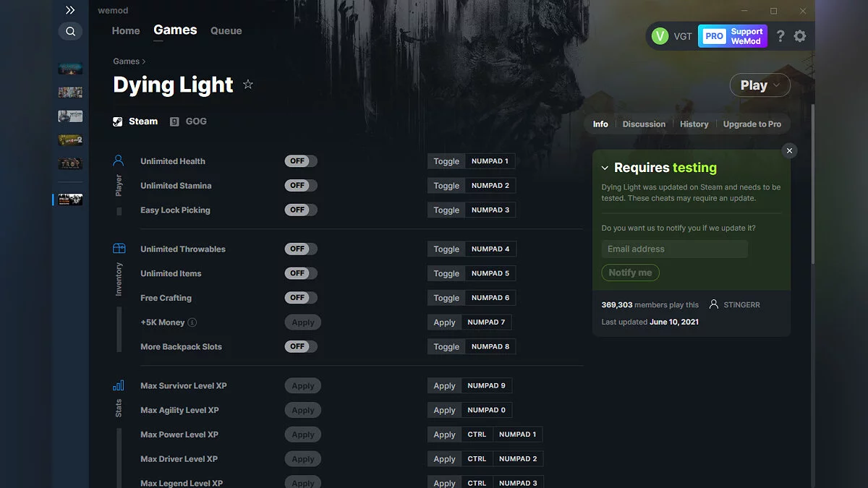868x488 pixels.
Task: Select the Player section icon
Action: pyautogui.click(x=118, y=160)
